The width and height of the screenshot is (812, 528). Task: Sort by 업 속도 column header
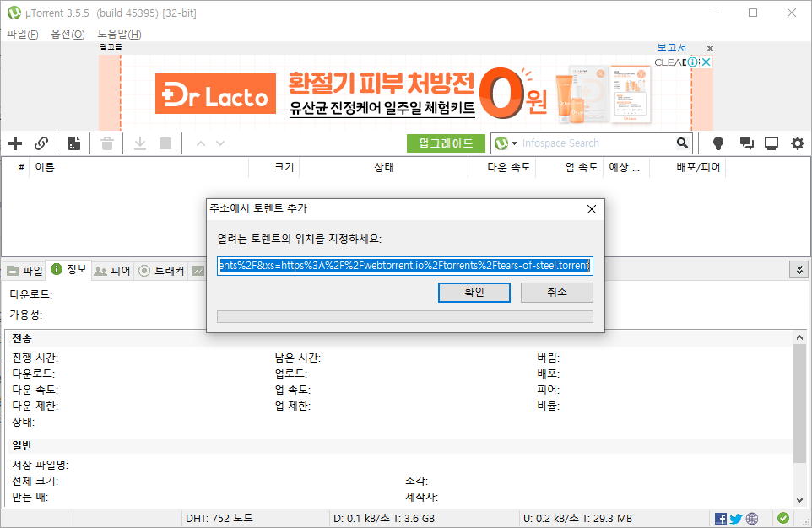569,168
